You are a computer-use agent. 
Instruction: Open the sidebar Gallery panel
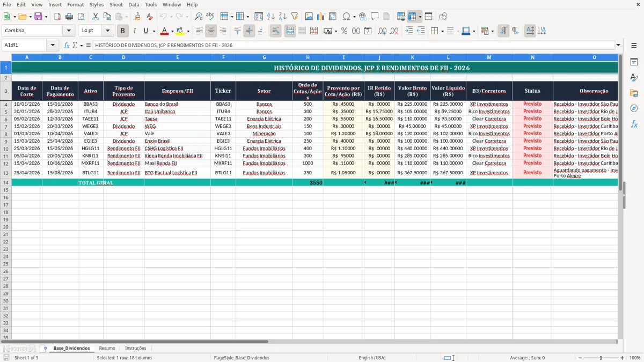(634, 93)
